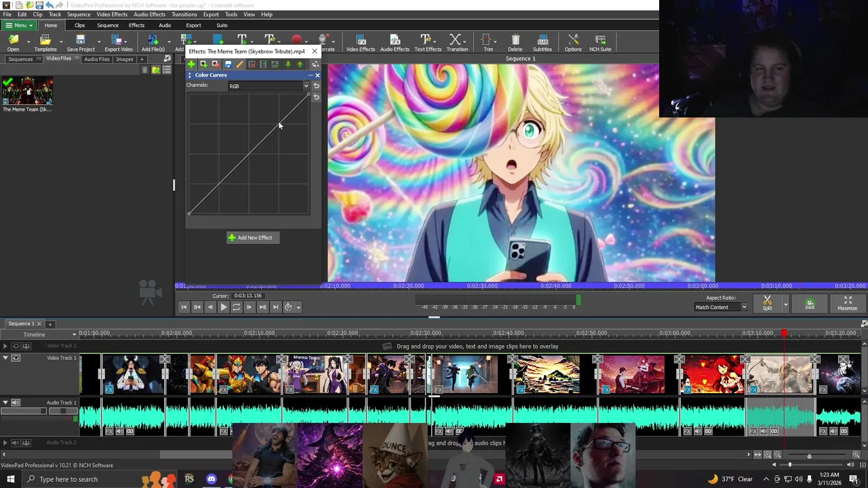868x488 pixels.
Task: Open the Options toolbar icon
Action: point(573,43)
